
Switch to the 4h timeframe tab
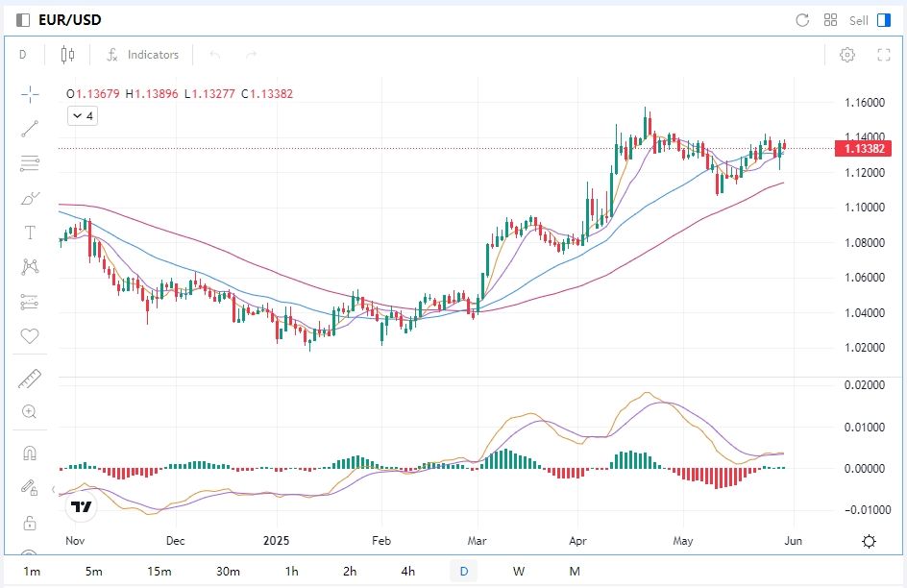tap(408, 572)
